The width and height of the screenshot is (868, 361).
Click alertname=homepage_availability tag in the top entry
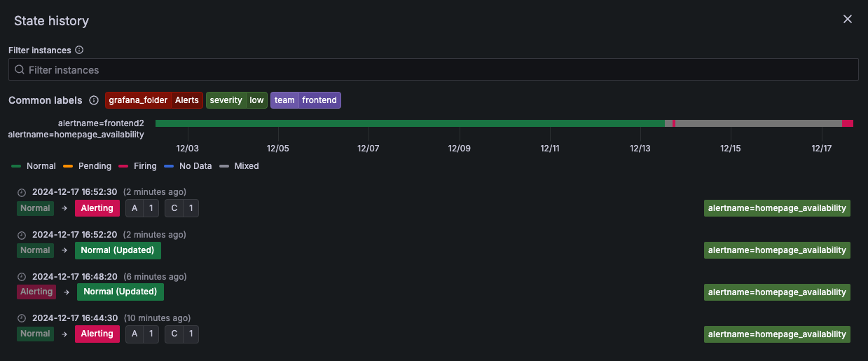click(776, 208)
